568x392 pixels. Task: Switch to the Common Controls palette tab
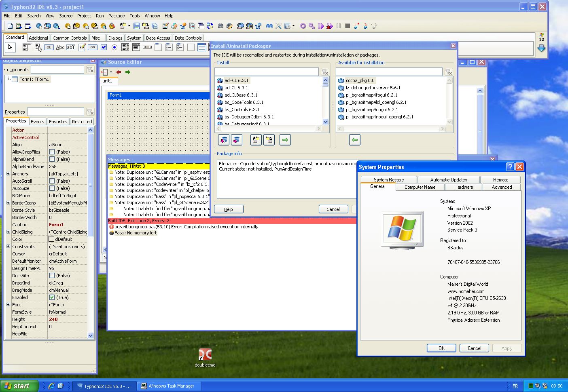coord(70,38)
